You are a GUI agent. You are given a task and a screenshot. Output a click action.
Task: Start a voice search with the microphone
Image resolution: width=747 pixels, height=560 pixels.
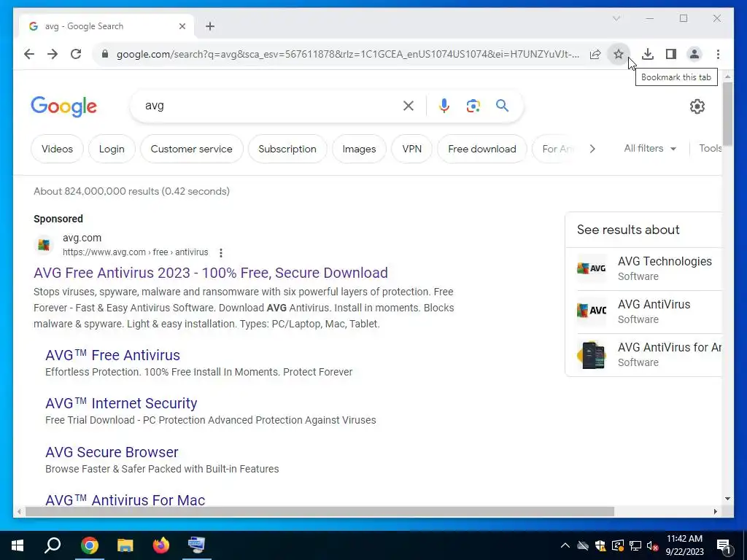pos(444,106)
